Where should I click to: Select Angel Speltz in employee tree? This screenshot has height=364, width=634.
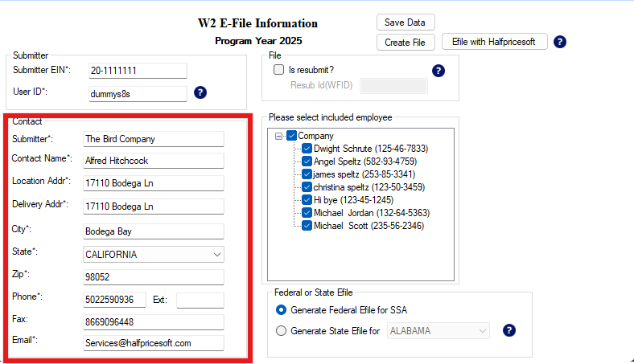click(x=364, y=162)
